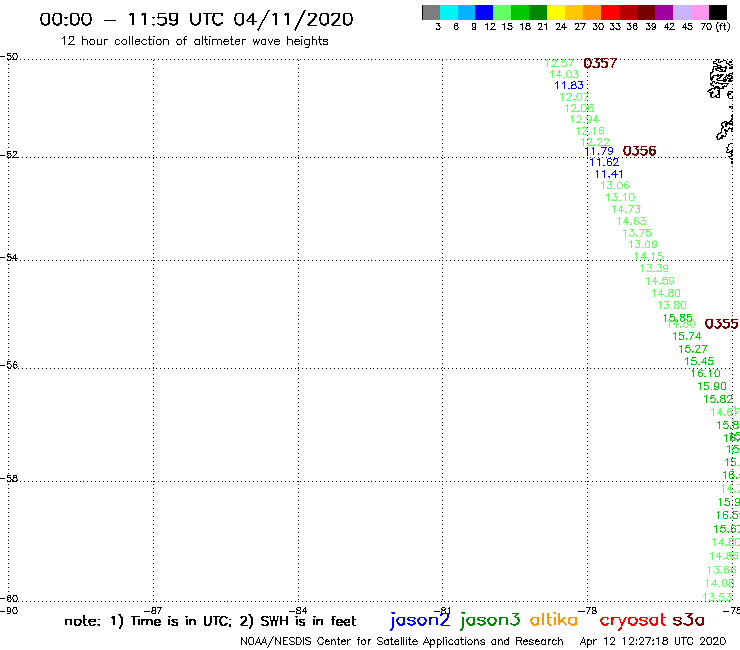
Task: Click the reading 14.73
Action: [626, 209]
